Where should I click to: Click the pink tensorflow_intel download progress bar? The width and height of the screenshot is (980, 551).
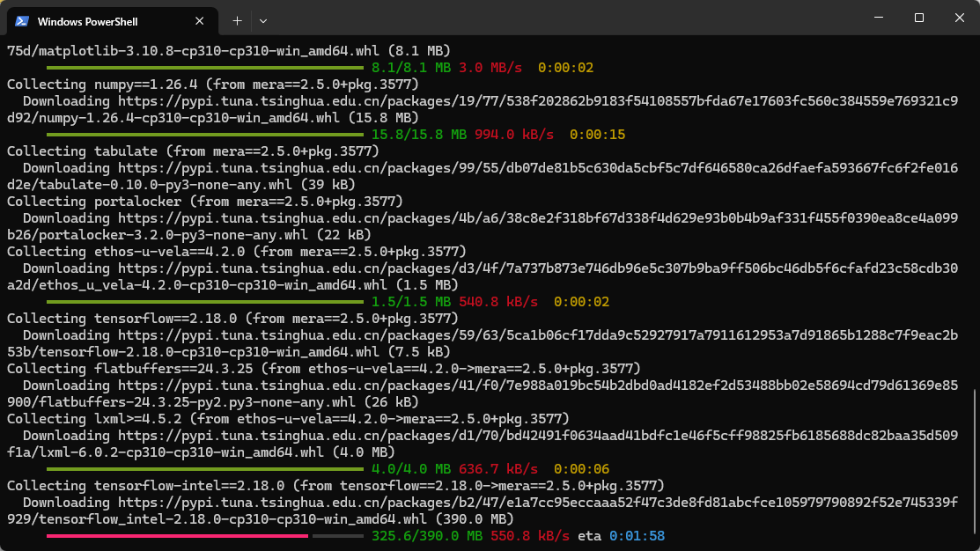pos(177,536)
